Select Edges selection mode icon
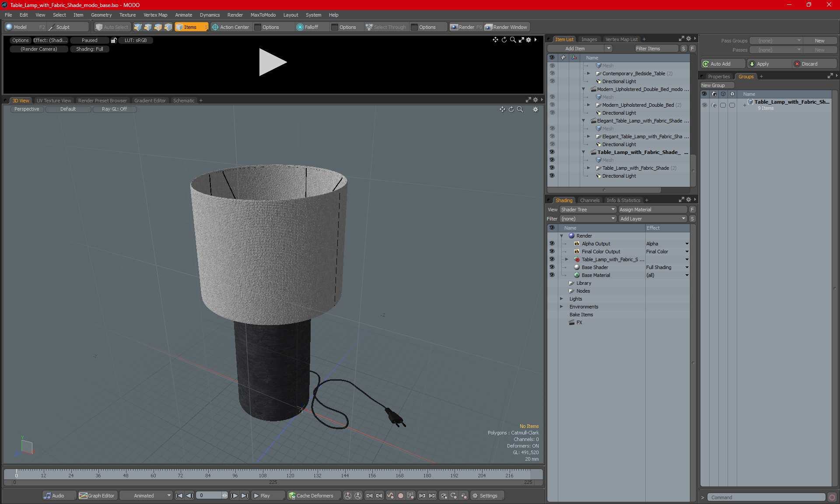This screenshot has height=504, width=840. pos(148,27)
